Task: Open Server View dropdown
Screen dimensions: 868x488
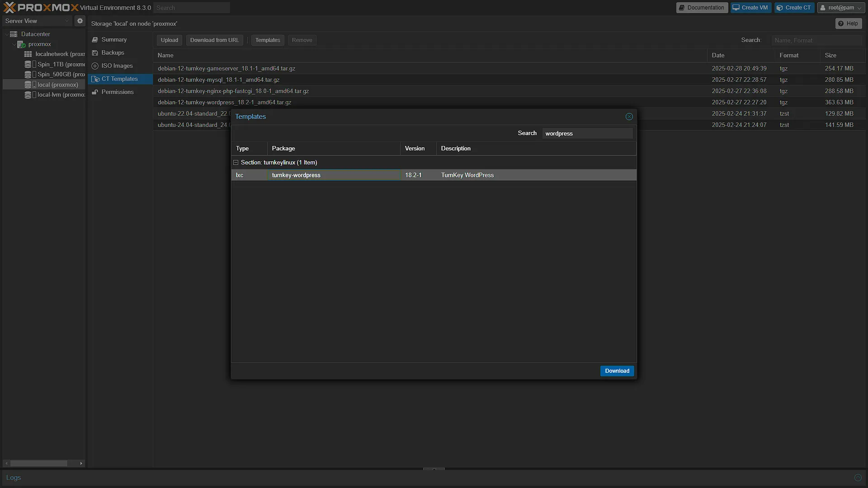Action: point(37,21)
